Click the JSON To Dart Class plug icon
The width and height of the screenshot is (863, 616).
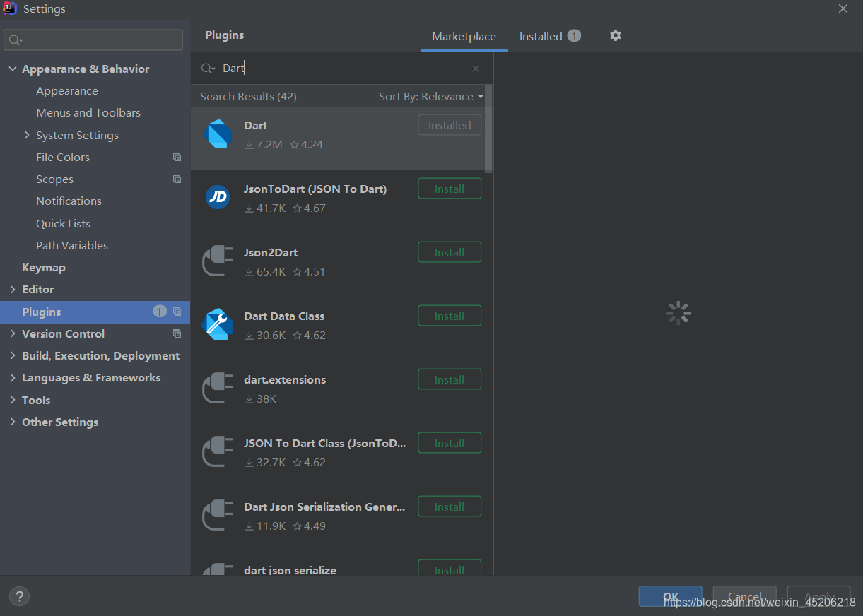click(218, 452)
